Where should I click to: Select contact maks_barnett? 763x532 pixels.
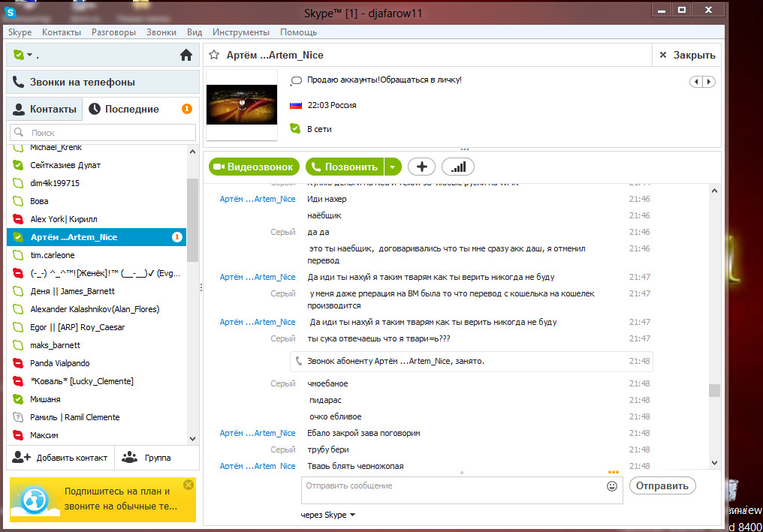point(96,345)
